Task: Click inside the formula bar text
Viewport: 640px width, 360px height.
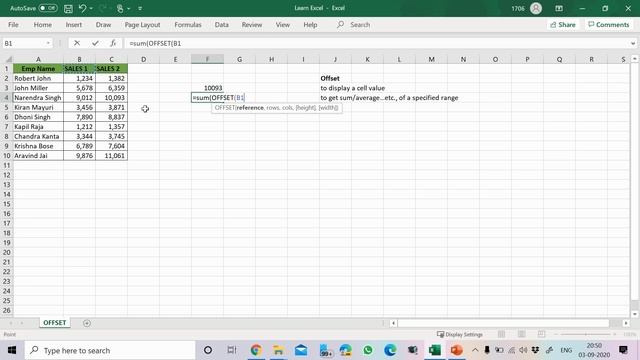Action: click(x=155, y=43)
